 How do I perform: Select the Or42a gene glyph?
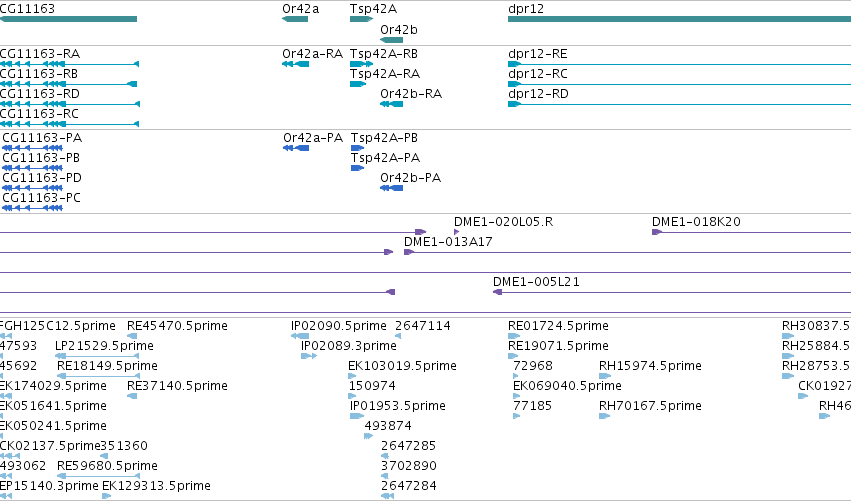pos(295,19)
